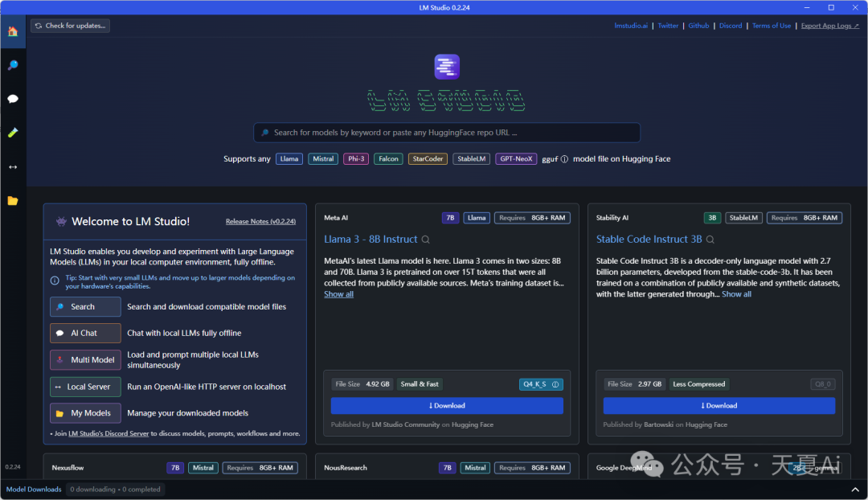Focus the model search input field
This screenshot has height=500, width=868.
(x=447, y=133)
